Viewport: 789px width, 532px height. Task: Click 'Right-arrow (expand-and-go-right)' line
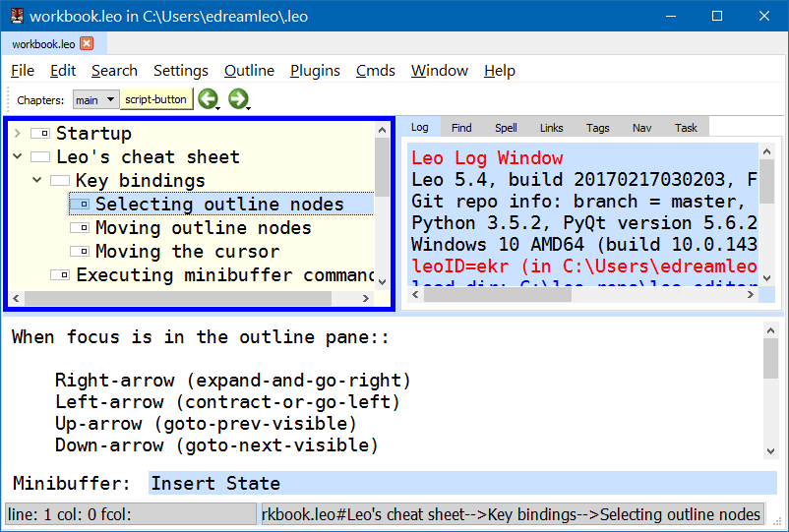(x=233, y=381)
